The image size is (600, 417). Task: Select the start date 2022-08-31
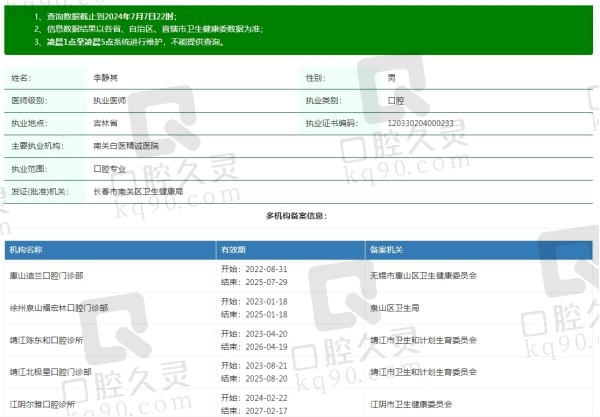click(266, 269)
